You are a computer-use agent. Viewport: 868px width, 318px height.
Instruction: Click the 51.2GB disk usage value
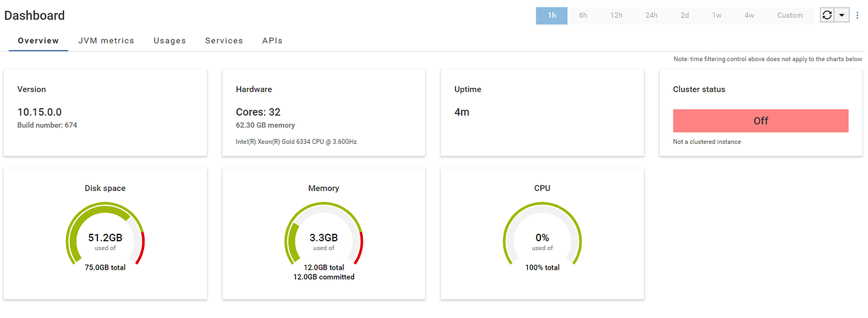pos(105,238)
